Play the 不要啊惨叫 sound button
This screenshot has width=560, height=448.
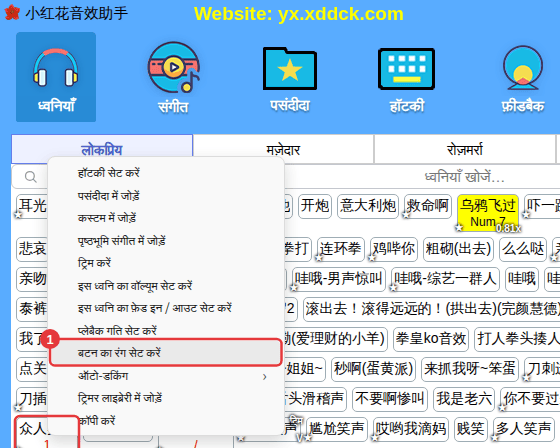pos(390,399)
